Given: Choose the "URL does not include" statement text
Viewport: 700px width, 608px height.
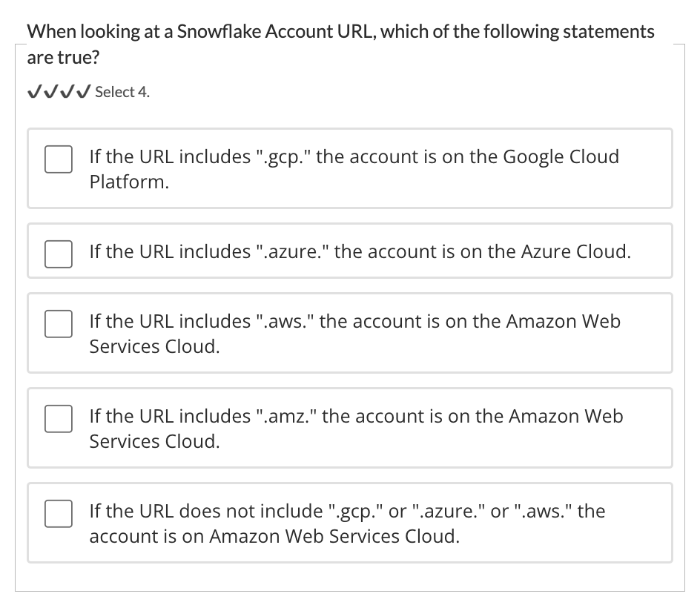Looking at the screenshot, I should pyautogui.click(x=347, y=523).
